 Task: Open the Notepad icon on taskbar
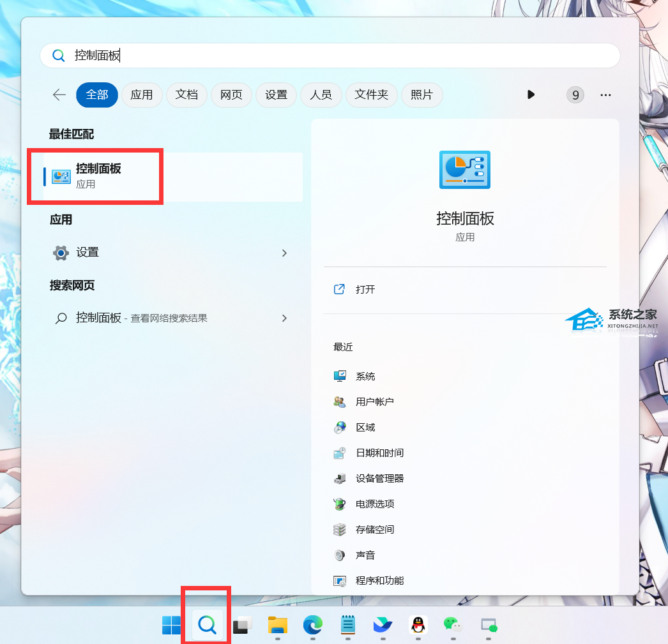pos(348,625)
